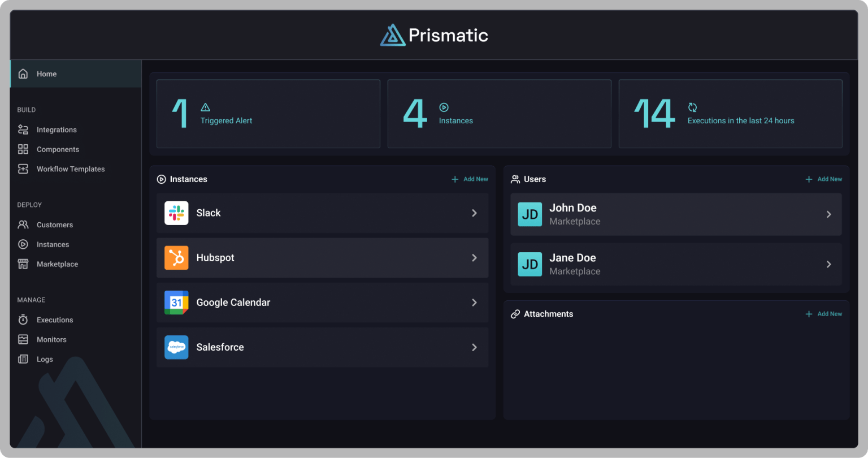
Task: Click the Instances panel heading text
Action: point(188,179)
